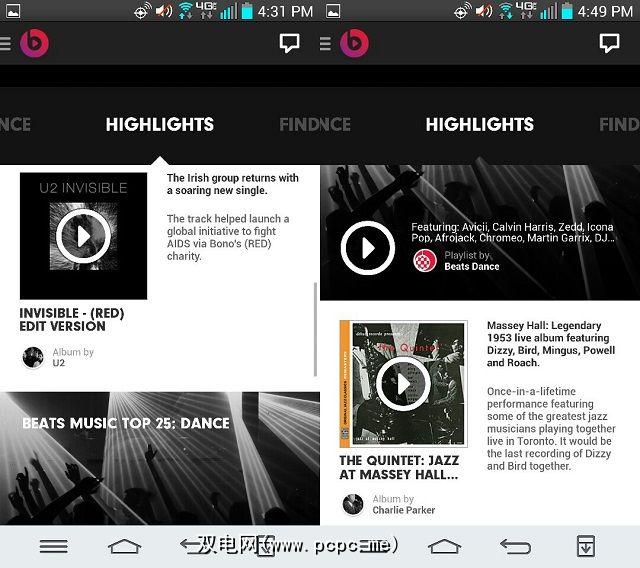Tap the picture notification icon in right status bar
640x568 pixels.
(x=333, y=11)
